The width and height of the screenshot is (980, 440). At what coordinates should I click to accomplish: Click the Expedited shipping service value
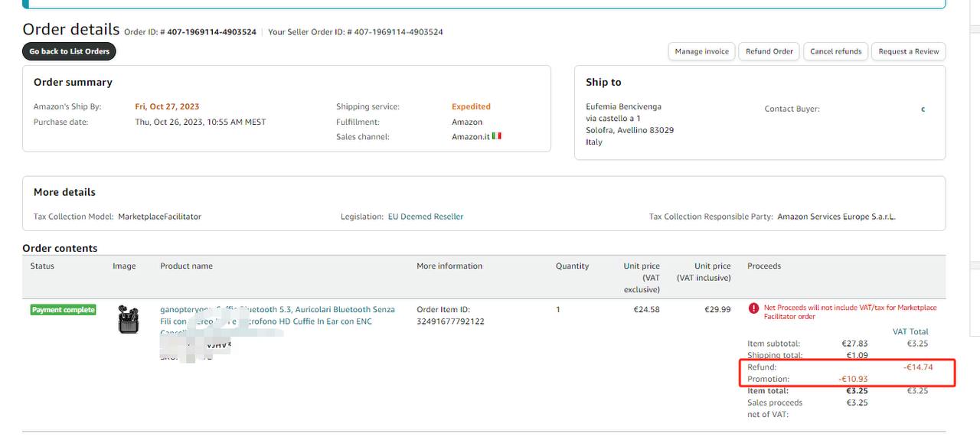[471, 106]
